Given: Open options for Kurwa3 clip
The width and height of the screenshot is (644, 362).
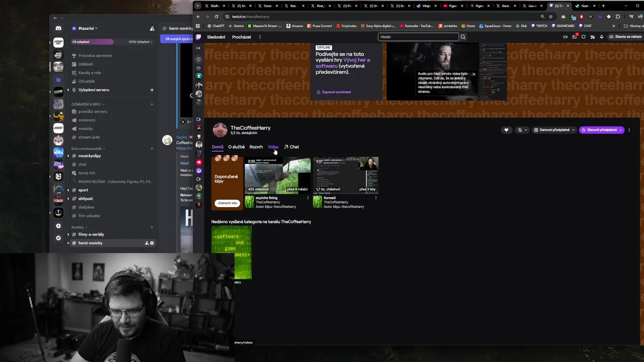Looking at the screenshot, I should [x=376, y=198].
